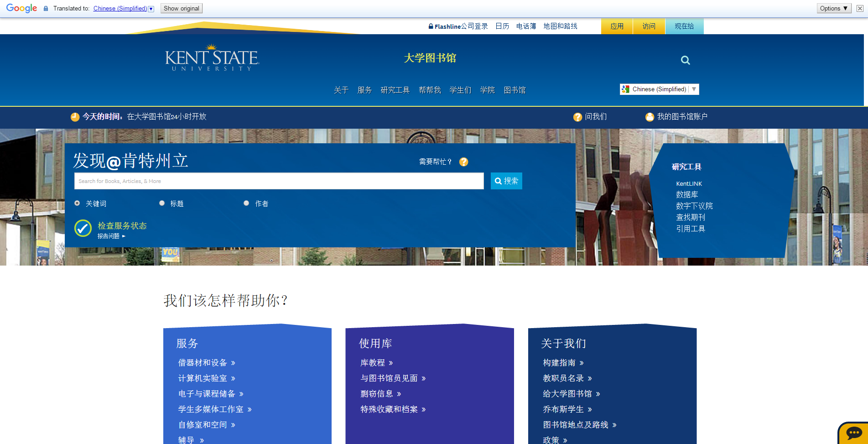Viewport: 868px width, 444px height.
Task: Select the 关键词 radio button
Action: [77, 203]
